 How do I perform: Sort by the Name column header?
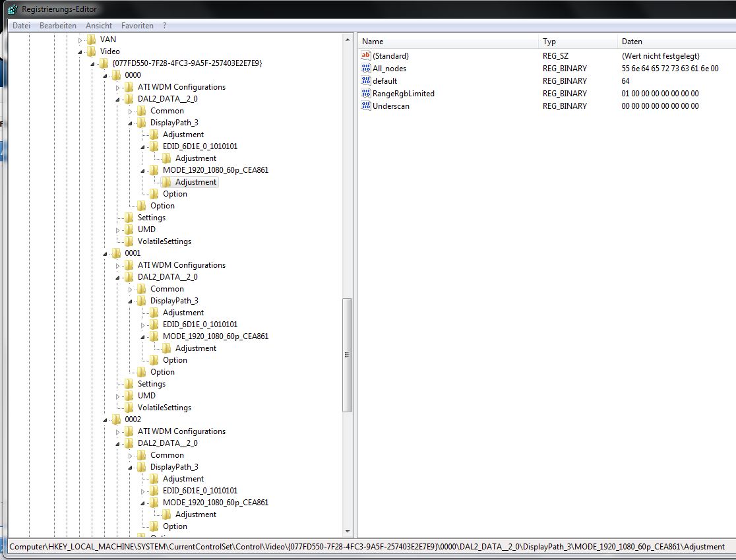448,42
